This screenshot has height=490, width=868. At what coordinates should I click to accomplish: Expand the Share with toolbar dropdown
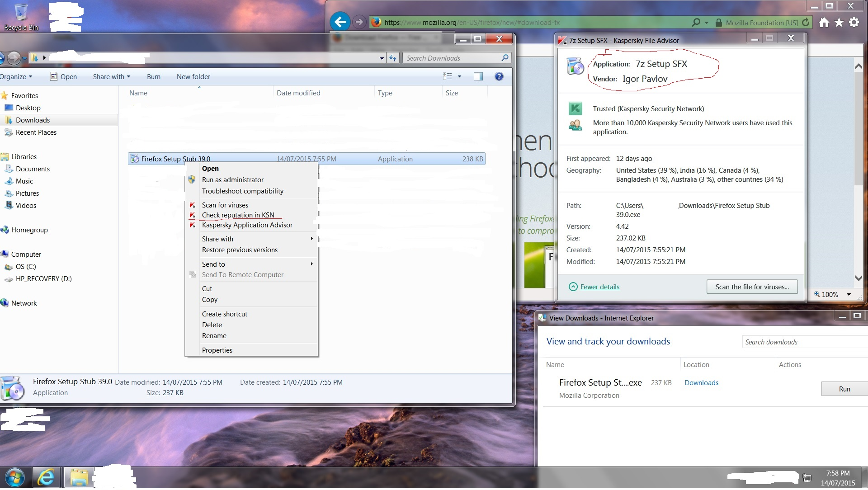click(111, 76)
